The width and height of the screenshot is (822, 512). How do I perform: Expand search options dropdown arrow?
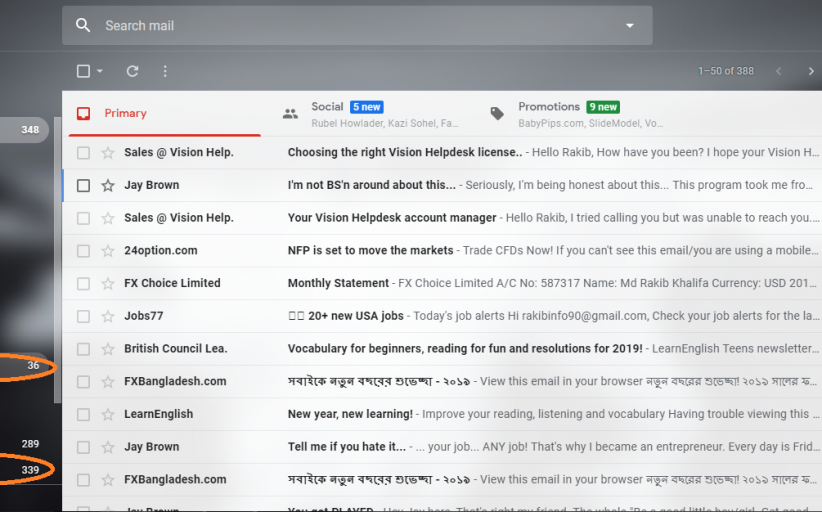(629, 26)
